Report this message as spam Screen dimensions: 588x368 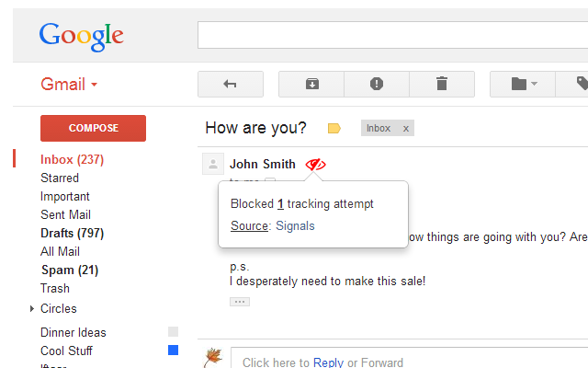click(377, 84)
